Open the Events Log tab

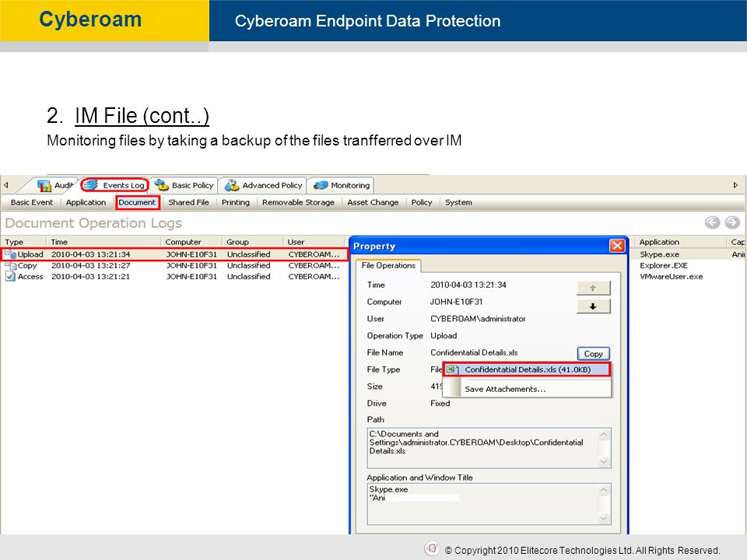tap(114, 185)
